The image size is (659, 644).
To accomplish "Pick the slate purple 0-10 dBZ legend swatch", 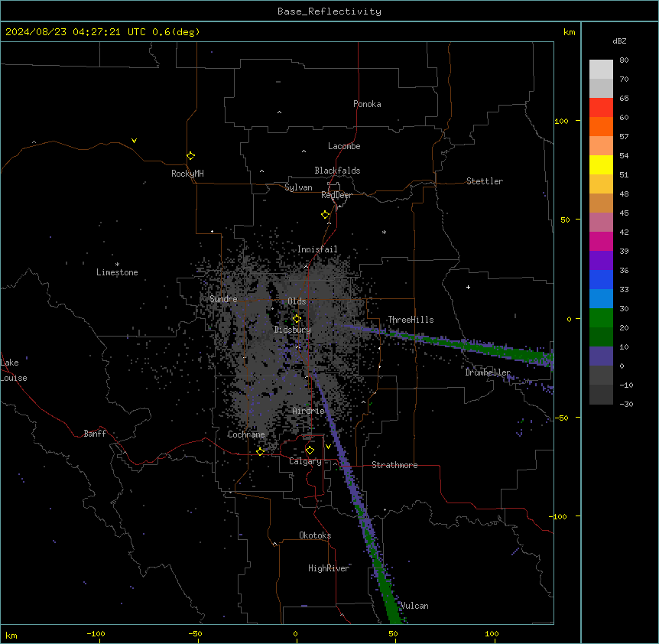I will point(601,356).
